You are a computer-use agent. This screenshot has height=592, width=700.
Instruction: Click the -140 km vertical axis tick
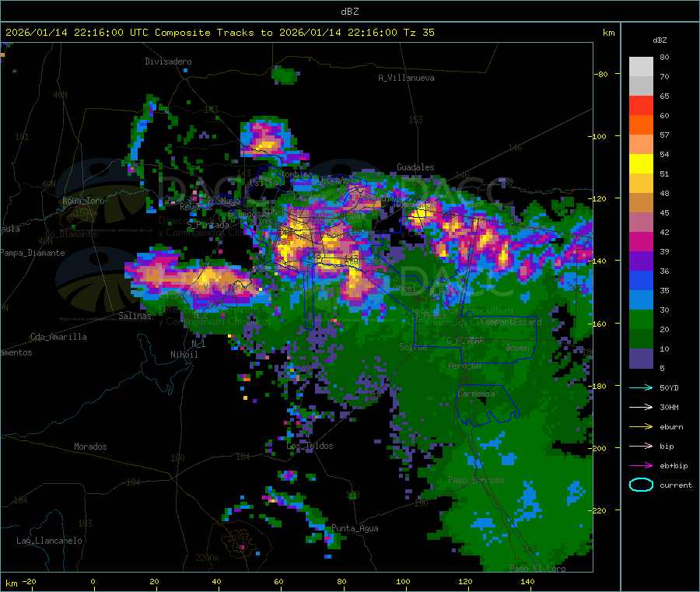click(598, 261)
